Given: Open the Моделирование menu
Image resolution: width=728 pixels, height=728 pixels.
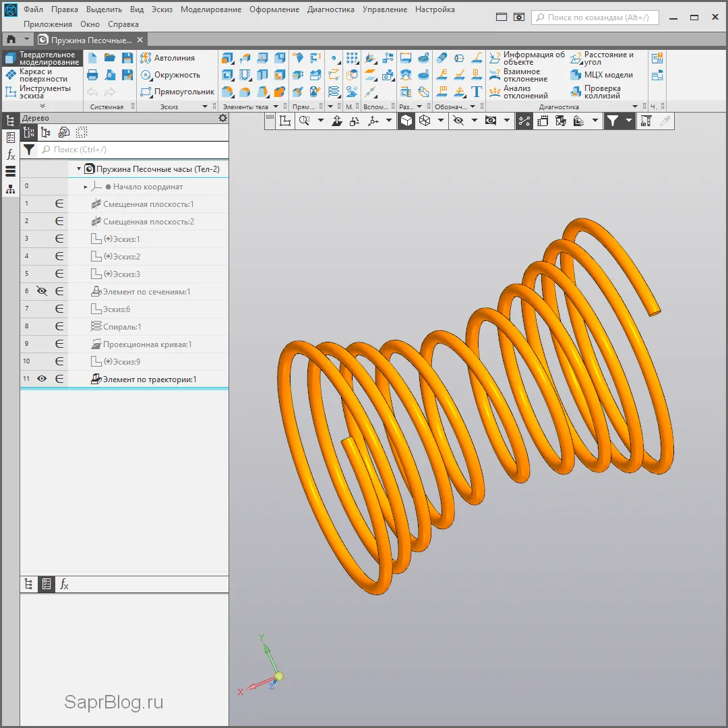Looking at the screenshot, I should pos(210,9).
